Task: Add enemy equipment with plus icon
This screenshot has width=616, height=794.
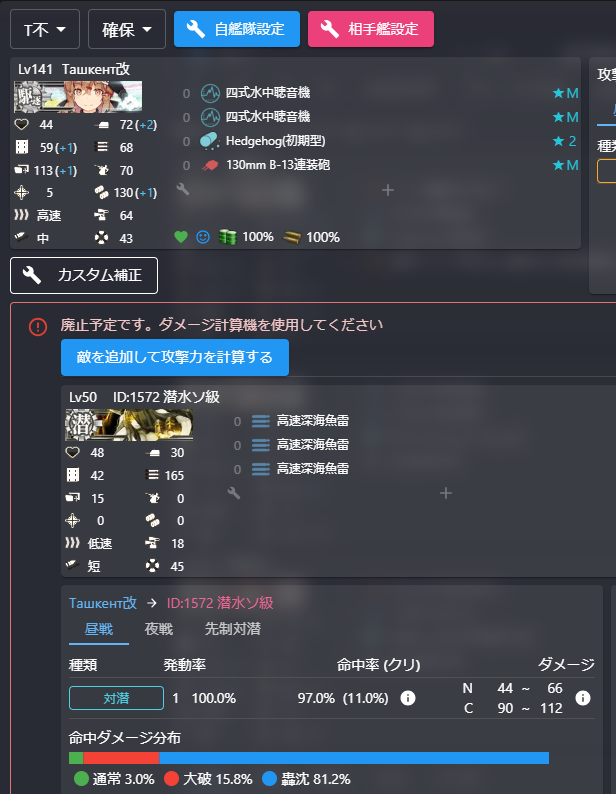Action: pos(446,493)
